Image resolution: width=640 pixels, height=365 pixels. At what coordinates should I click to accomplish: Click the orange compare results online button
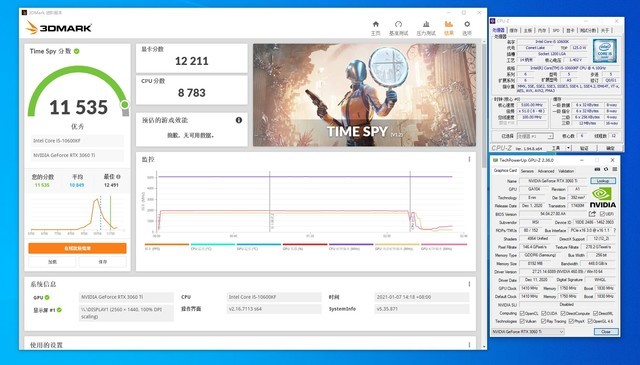click(x=78, y=248)
